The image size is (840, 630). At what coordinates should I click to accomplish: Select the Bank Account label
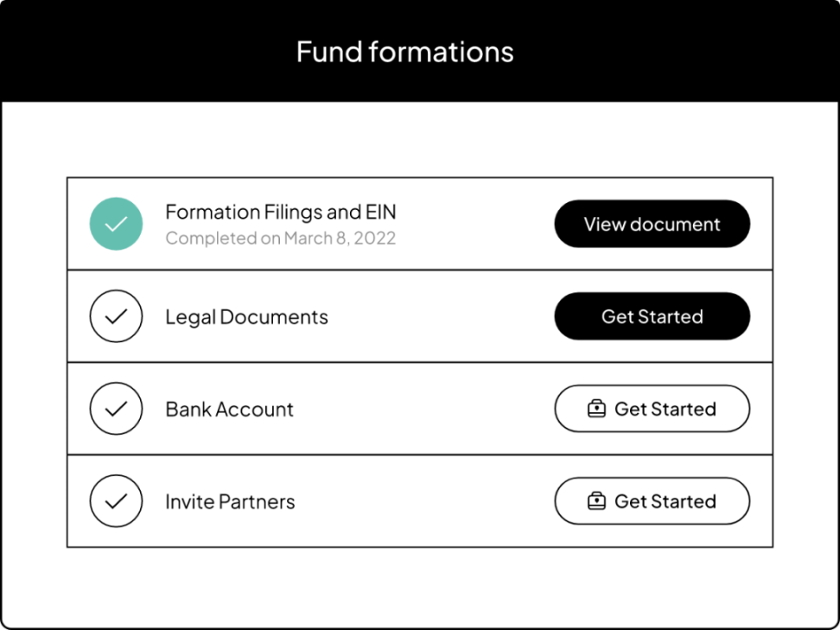coord(229,410)
